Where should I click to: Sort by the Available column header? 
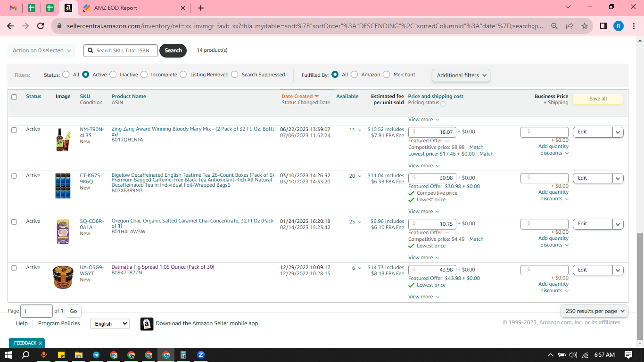347,96
